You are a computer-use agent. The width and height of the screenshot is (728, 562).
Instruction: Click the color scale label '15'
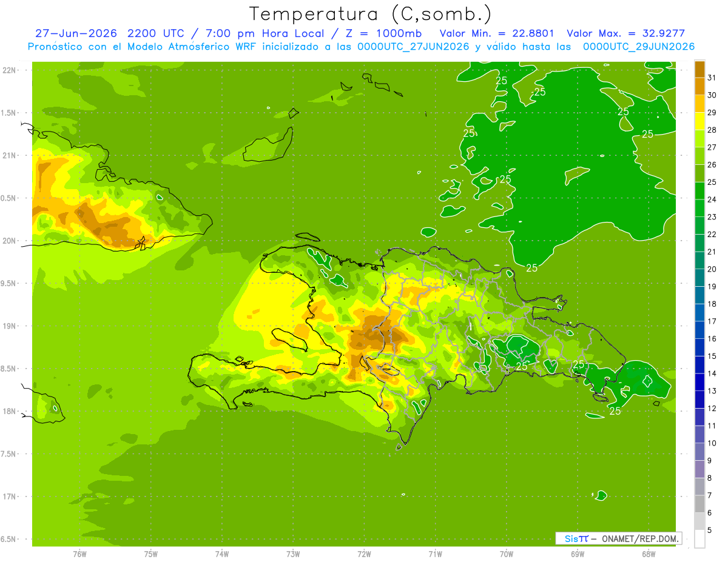[712, 356]
